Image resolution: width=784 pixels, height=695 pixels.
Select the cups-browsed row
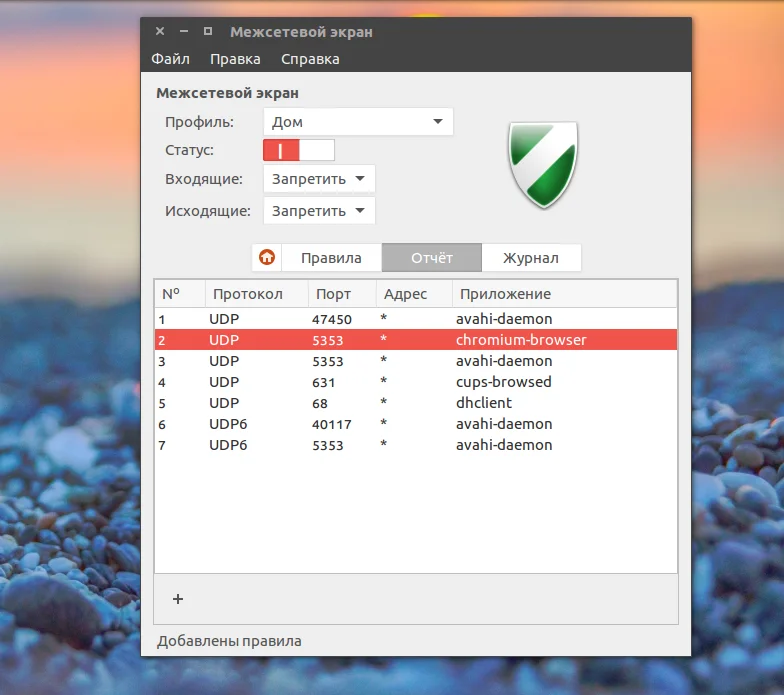tap(416, 382)
